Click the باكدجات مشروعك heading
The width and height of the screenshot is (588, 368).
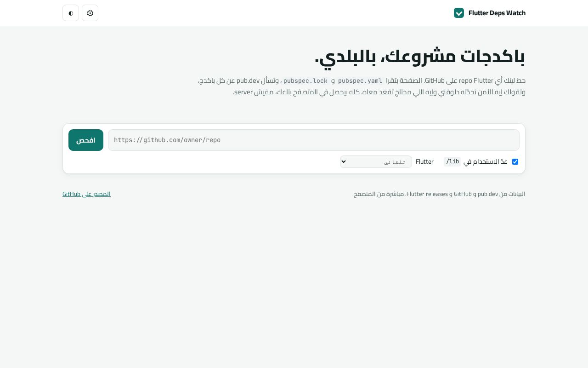pyautogui.click(x=420, y=56)
